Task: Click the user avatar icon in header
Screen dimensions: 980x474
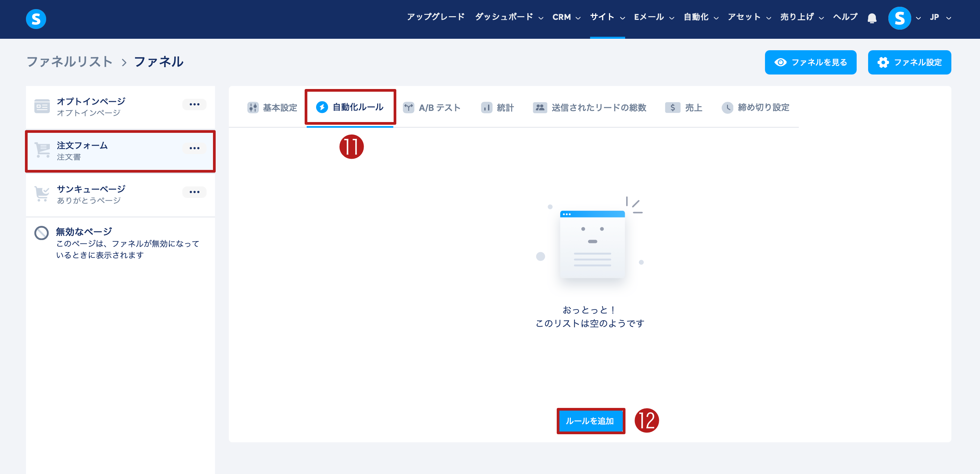Action: click(x=899, y=18)
